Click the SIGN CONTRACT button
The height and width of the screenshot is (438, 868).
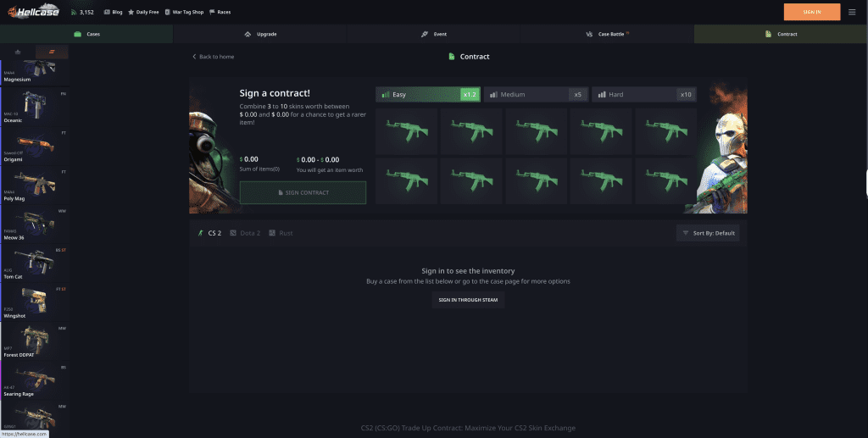(x=303, y=192)
